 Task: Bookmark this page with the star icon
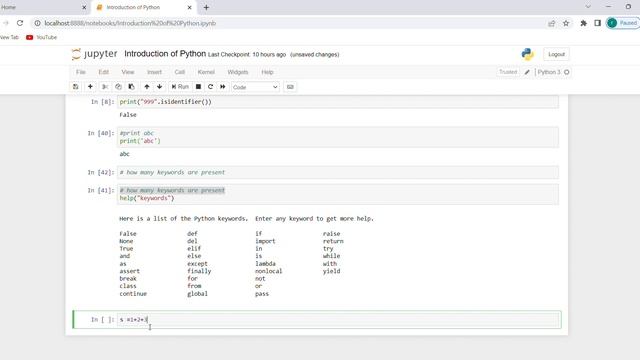coord(566,23)
